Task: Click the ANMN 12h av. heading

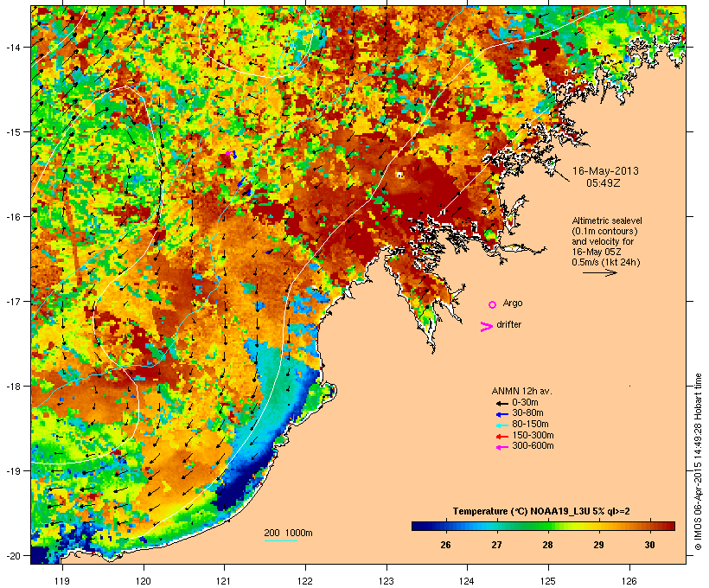Action: pyautogui.click(x=521, y=391)
